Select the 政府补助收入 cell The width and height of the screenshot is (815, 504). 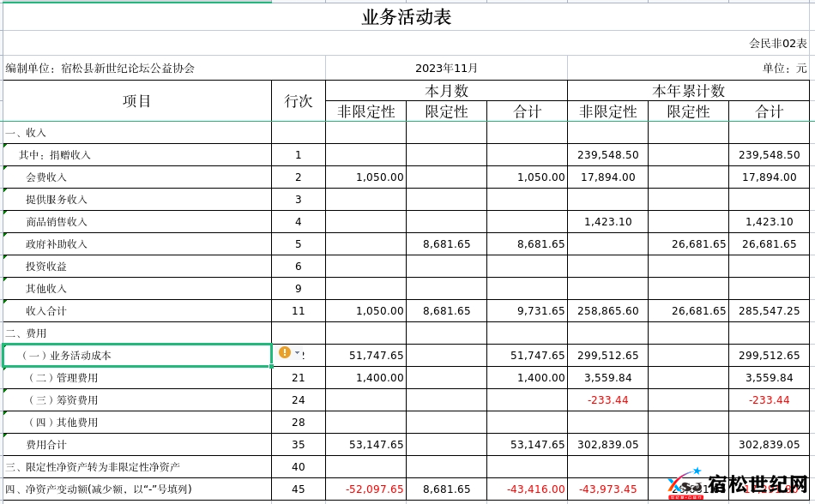click(137, 244)
